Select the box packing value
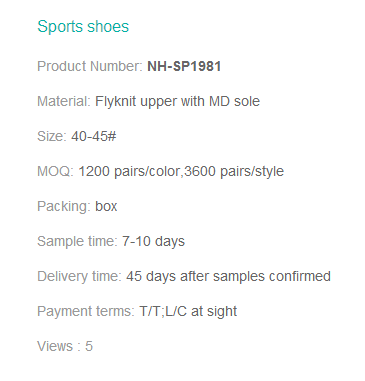The height and width of the screenshot is (381, 365). (106, 206)
